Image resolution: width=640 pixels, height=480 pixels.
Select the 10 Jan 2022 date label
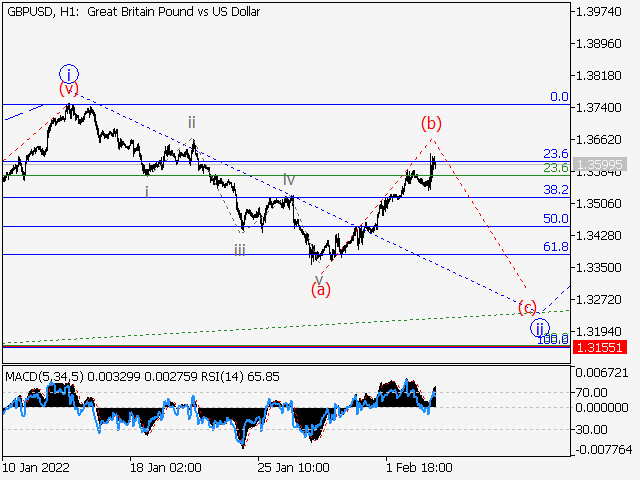[x=36, y=467]
